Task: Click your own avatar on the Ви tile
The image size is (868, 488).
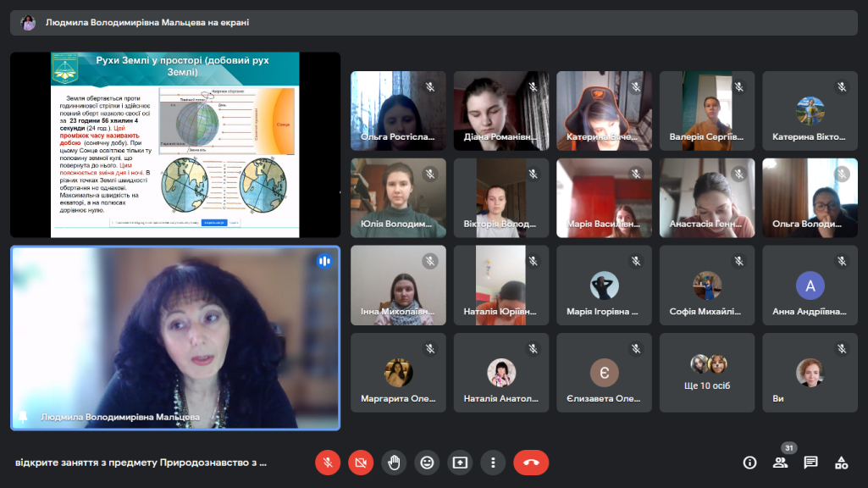Action: [810, 373]
